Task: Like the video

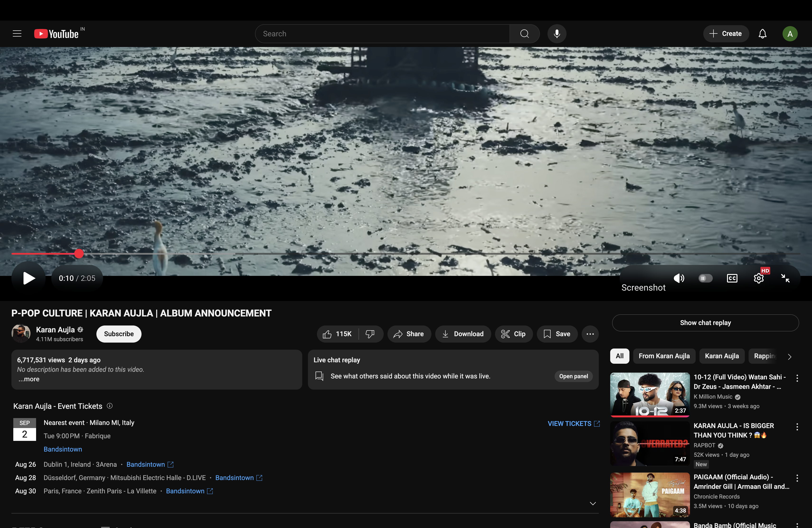Action: coord(337,334)
